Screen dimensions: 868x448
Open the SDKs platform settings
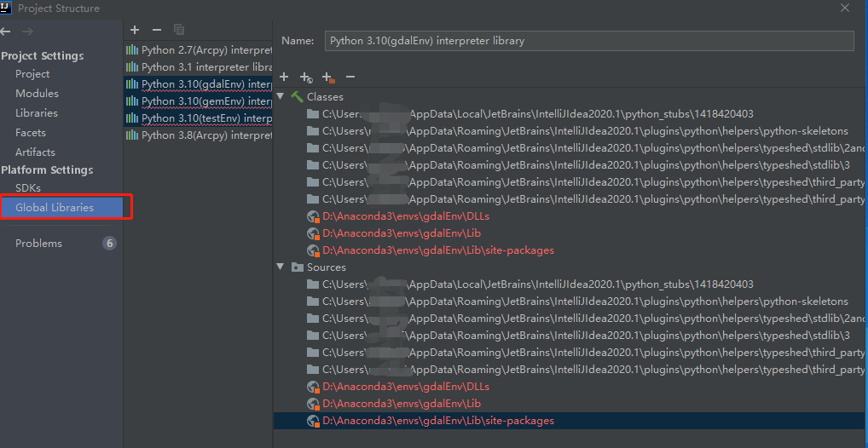[x=27, y=188]
